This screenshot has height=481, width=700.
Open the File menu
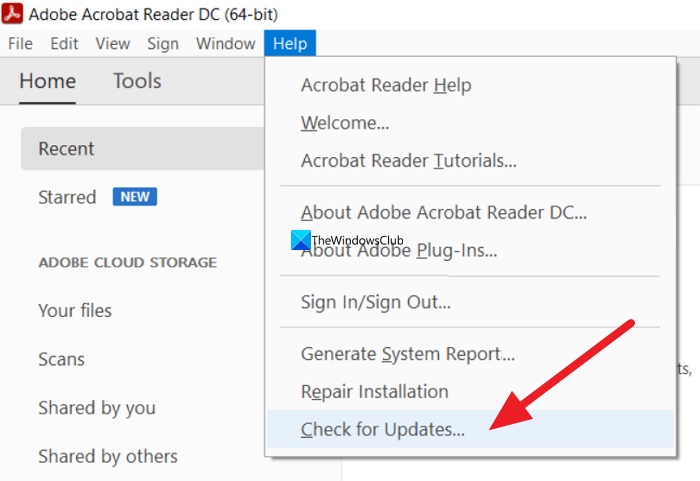pyautogui.click(x=20, y=44)
